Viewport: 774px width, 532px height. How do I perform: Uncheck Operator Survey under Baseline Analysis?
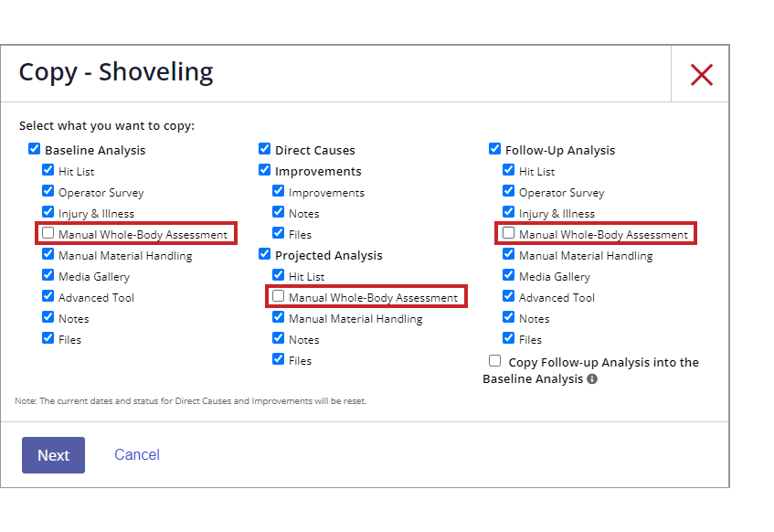48,191
